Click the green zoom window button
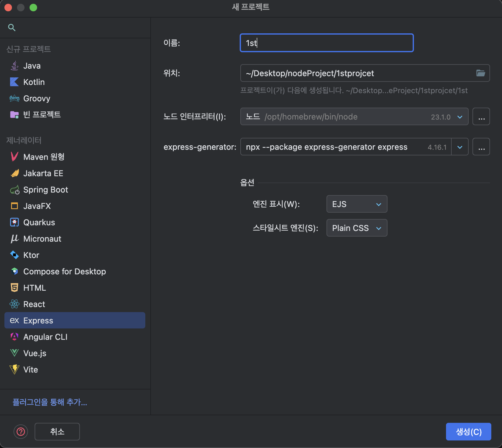Image resolution: width=502 pixels, height=448 pixels. pos(33,8)
